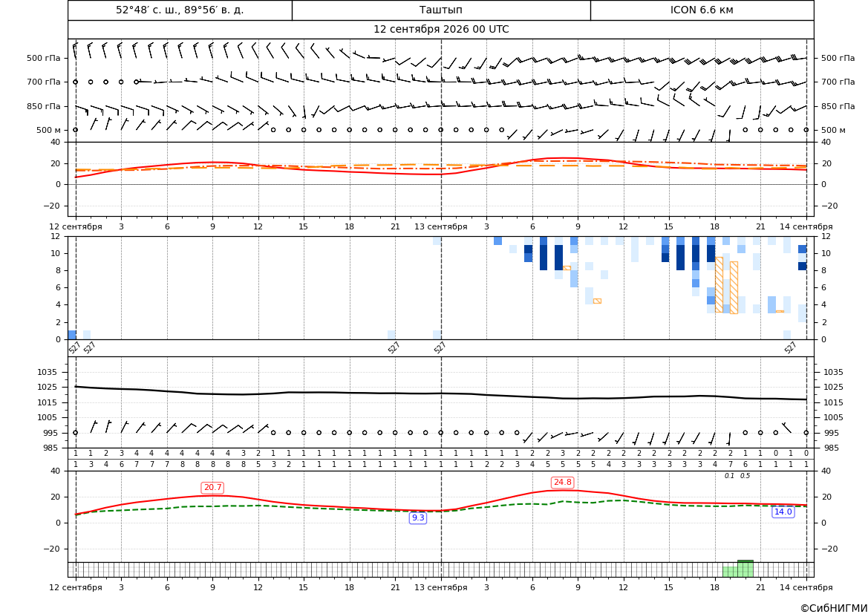Click the 850 гПа label on right axis
The width and height of the screenshot is (868, 614).
click(838, 106)
